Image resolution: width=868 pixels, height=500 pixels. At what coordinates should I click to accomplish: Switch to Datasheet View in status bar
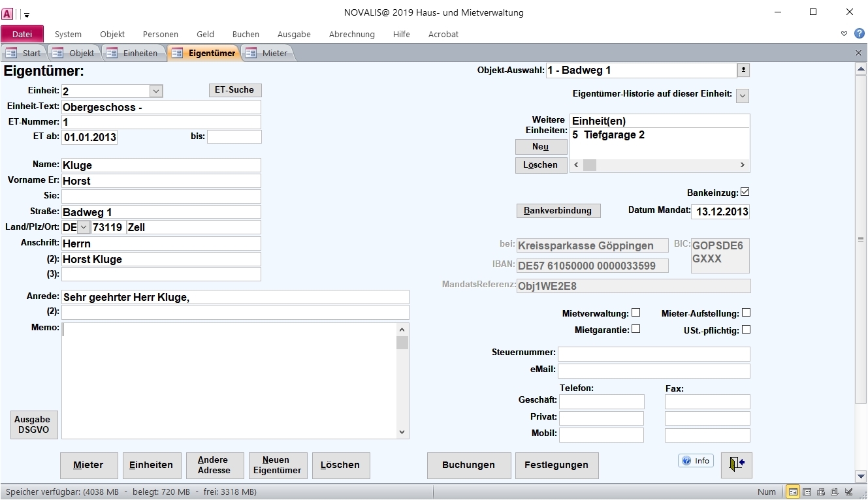tap(807, 492)
